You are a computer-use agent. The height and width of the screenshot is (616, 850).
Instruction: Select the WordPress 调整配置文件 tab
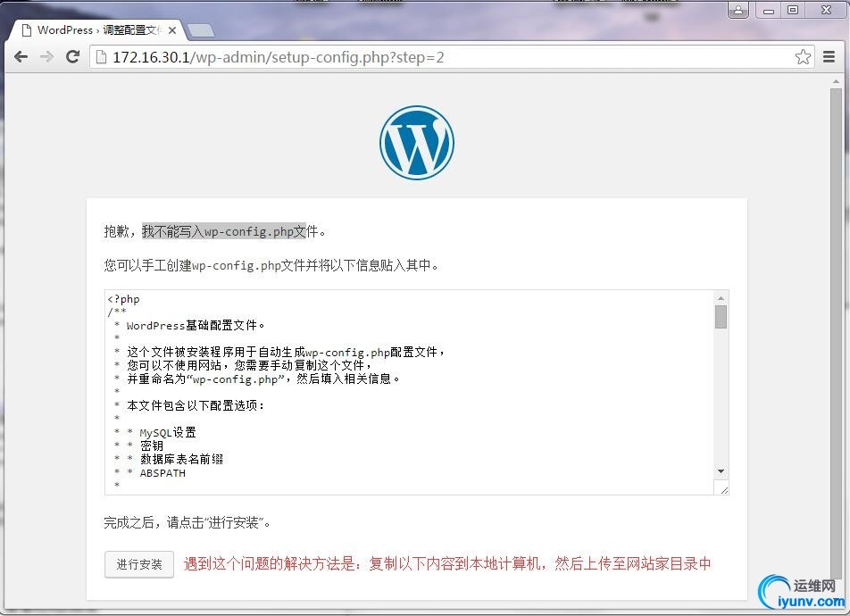tap(98, 30)
